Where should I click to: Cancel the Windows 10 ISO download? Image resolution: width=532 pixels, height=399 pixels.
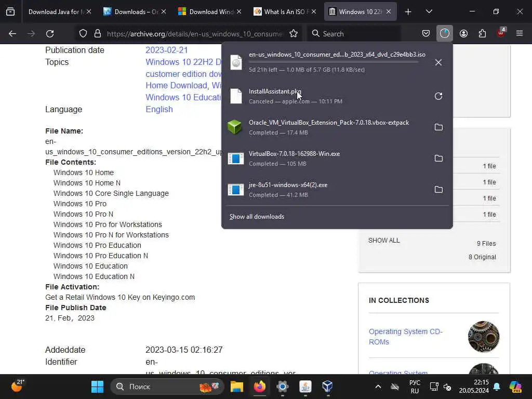click(x=438, y=62)
